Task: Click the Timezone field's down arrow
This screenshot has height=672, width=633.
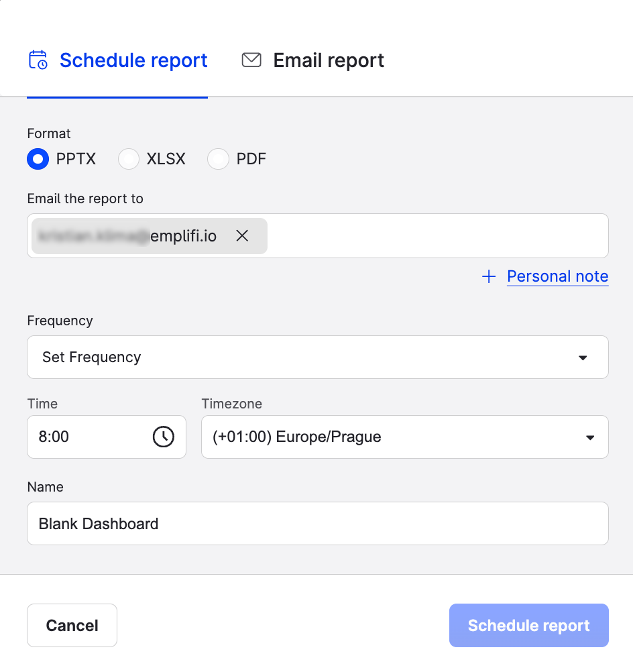Action: (589, 437)
